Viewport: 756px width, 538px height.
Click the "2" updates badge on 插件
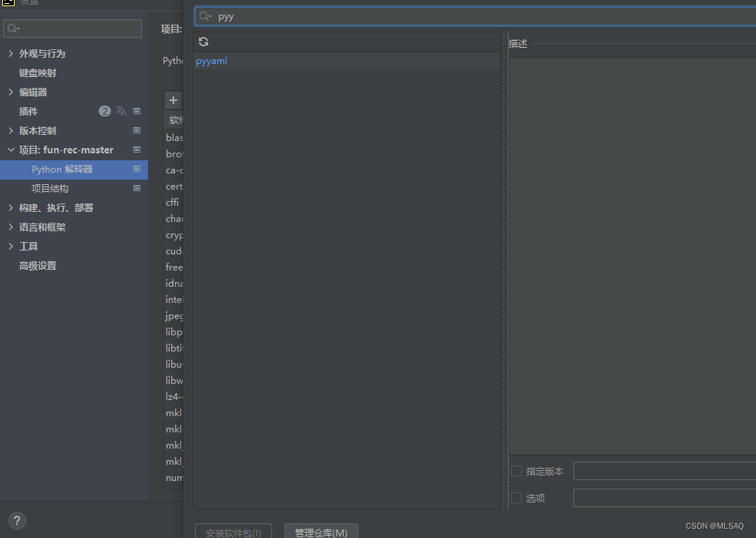[104, 110]
